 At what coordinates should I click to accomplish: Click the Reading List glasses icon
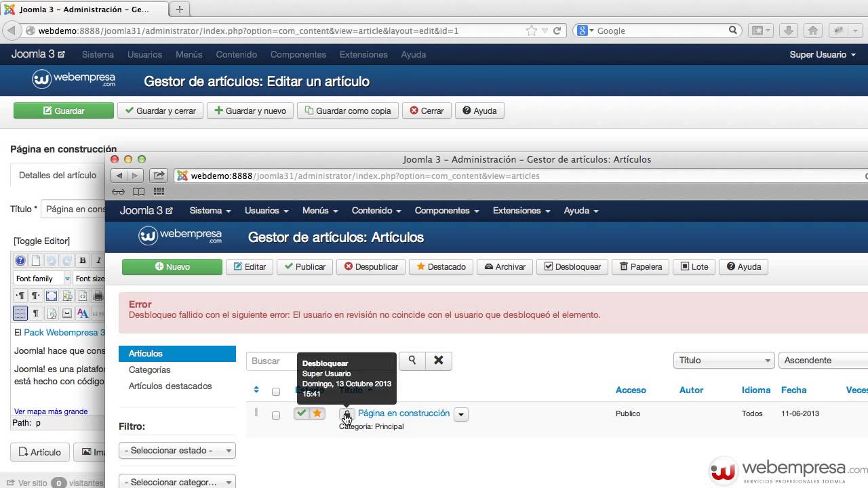119,192
